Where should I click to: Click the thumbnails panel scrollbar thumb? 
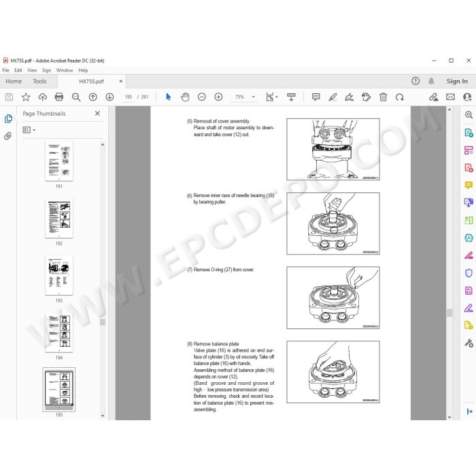(x=103, y=322)
